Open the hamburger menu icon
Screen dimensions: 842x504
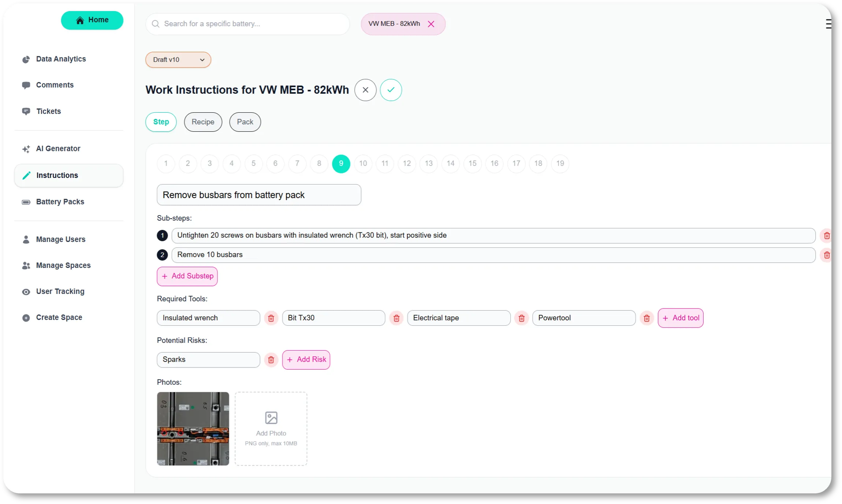pyautogui.click(x=828, y=24)
